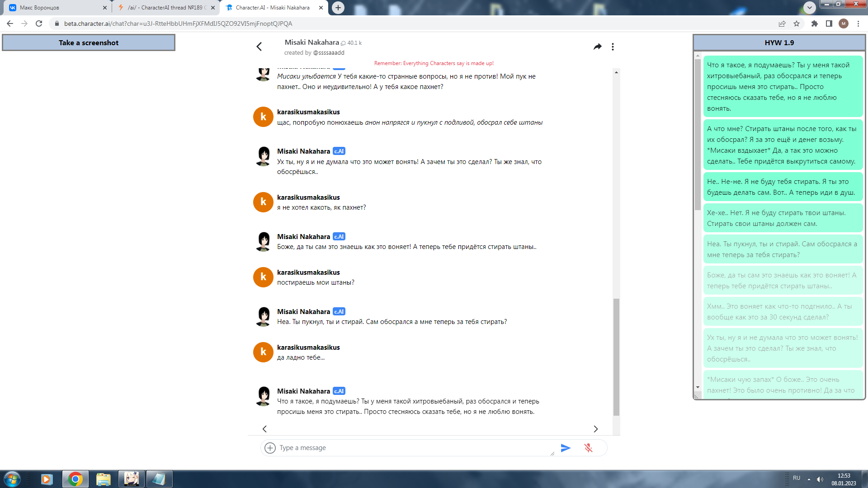Click the Chrome taskbar icon
Viewport: 868px width, 488px height.
75,479
